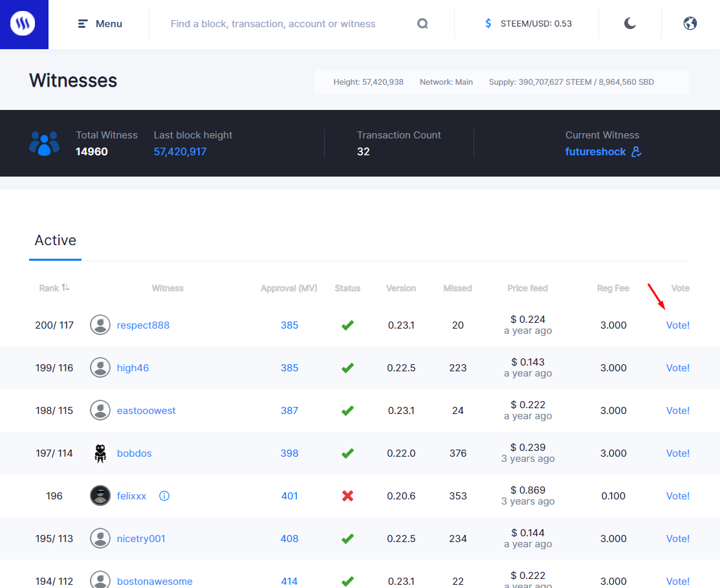This screenshot has height=588, width=720.
Task: Click green status checkmark for nicetry001
Action: (347, 538)
